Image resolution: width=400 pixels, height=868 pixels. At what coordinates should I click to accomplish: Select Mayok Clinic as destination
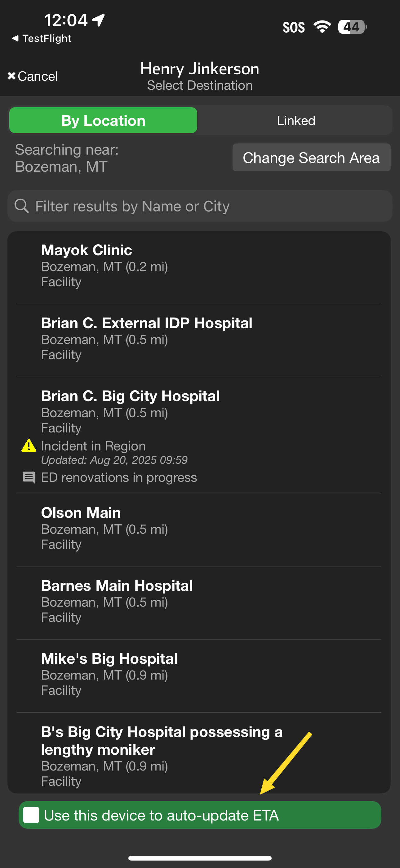[x=199, y=265]
